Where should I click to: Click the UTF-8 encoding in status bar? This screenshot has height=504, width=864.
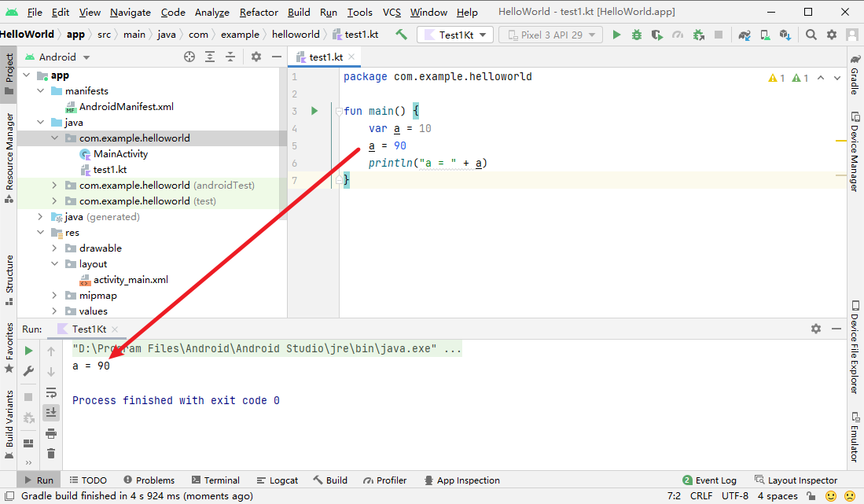(x=735, y=495)
